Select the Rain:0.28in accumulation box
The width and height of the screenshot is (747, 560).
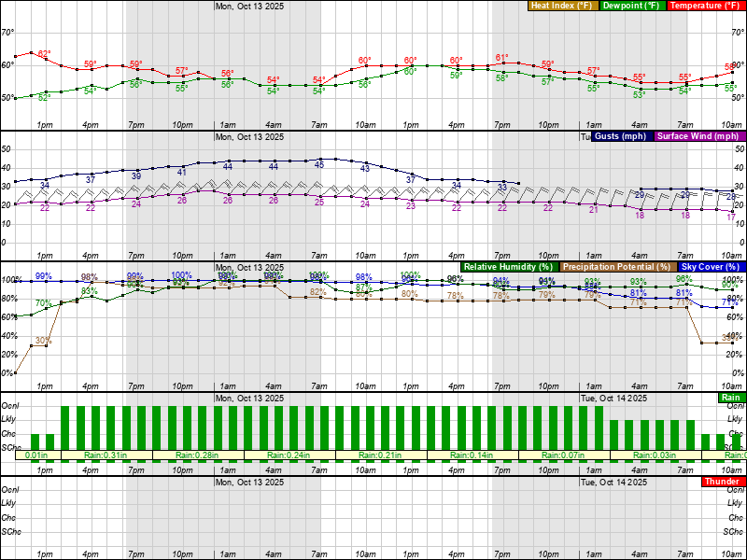(197, 455)
